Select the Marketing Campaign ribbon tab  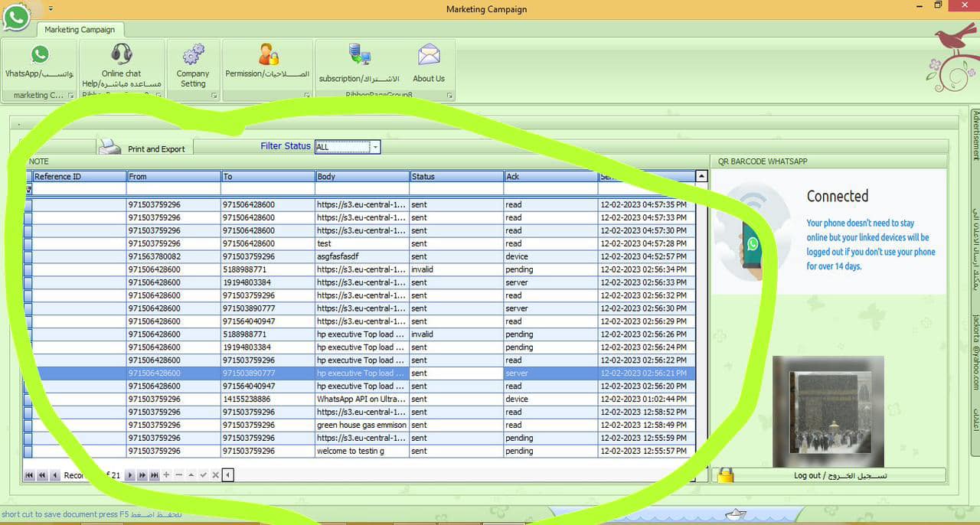pos(80,30)
